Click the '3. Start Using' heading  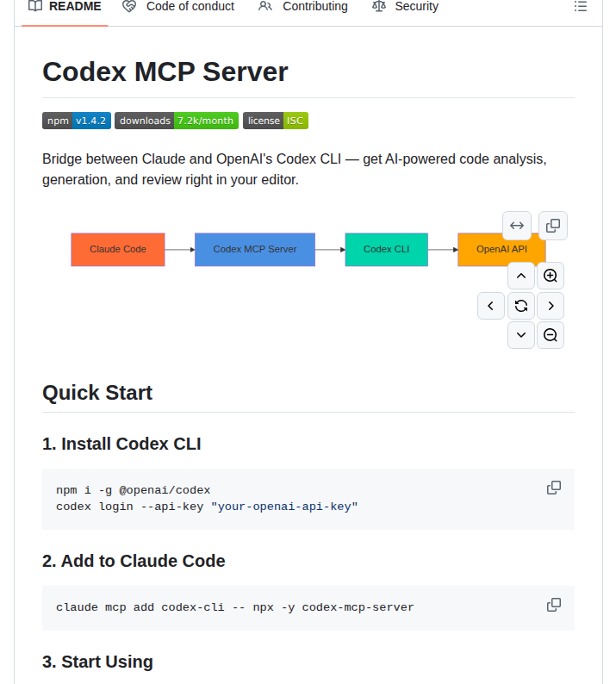97,662
